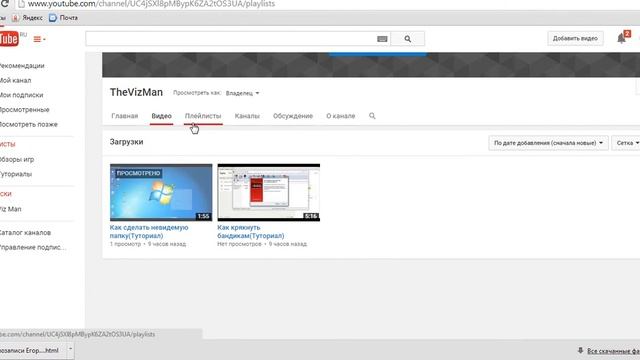Open the Windows desktop video thumbnail
This screenshot has width=640, height=360.
click(161, 192)
